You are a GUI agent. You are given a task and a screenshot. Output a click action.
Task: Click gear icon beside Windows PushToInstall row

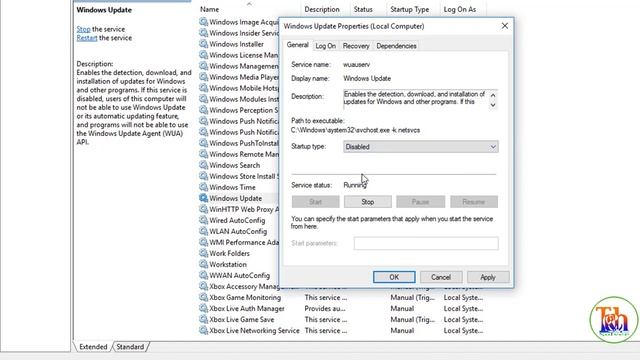203,143
